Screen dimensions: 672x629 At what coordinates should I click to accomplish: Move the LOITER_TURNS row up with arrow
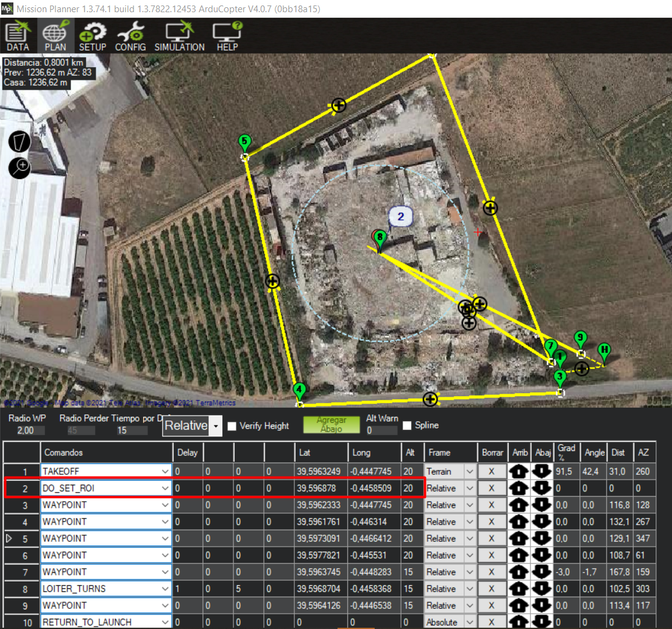520,589
